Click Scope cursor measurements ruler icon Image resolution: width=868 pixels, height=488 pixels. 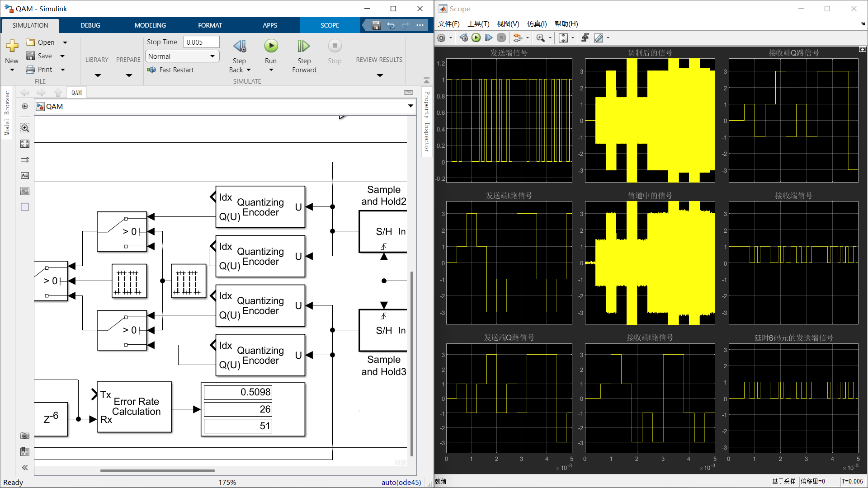click(x=599, y=38)
